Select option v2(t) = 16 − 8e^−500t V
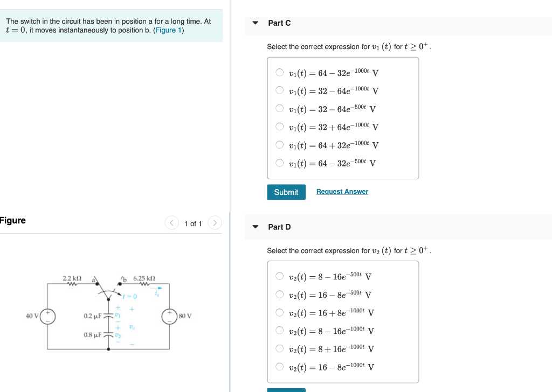The height and width of the screenshot is (392, 552). point(280,294)
